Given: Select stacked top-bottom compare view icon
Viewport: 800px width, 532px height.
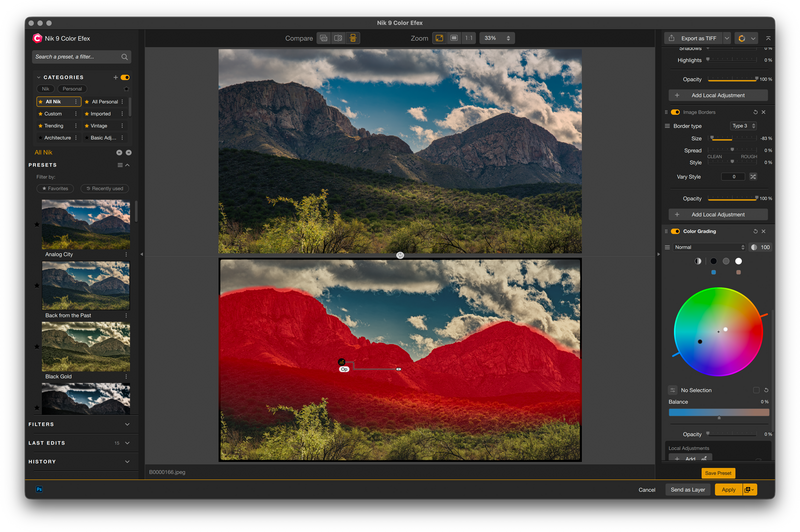Looking at the screenshot, I should click(353, 38).
